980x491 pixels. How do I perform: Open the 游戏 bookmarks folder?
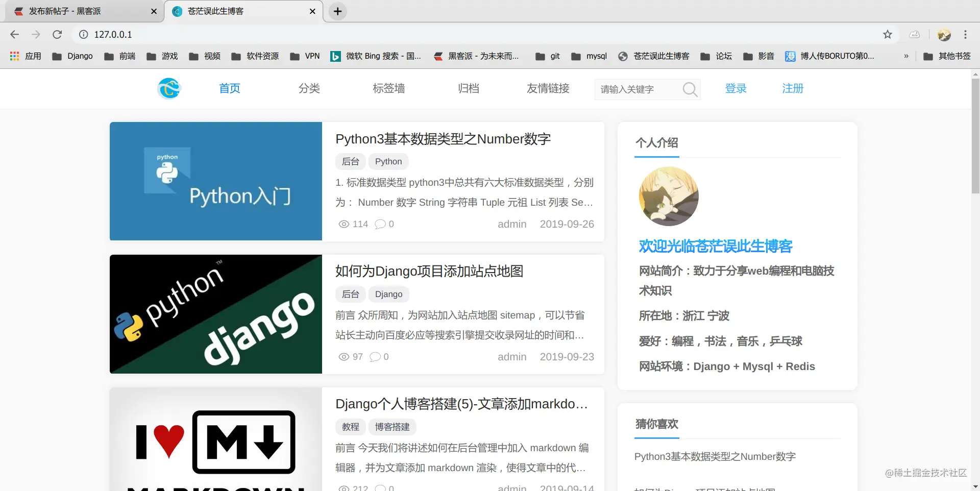coord(162,56)
